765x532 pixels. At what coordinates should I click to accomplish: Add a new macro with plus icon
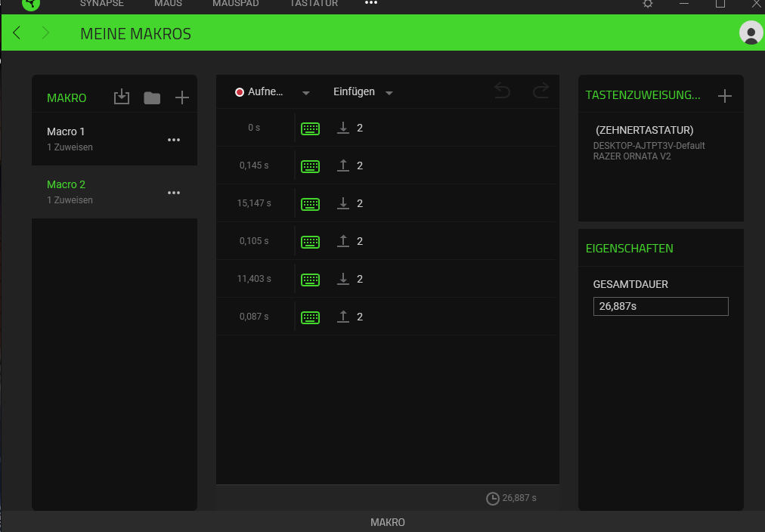click(x=182, y=97)
